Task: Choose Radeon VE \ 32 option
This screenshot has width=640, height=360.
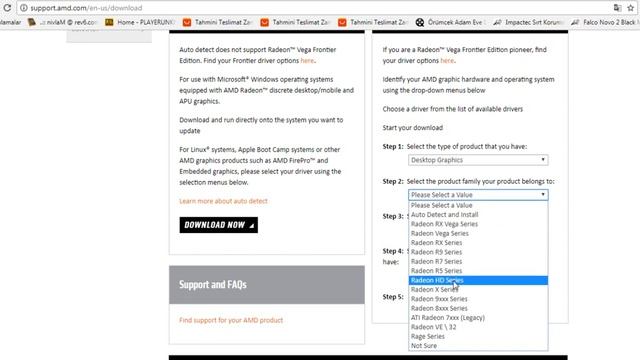Action: tap(478, 327)
